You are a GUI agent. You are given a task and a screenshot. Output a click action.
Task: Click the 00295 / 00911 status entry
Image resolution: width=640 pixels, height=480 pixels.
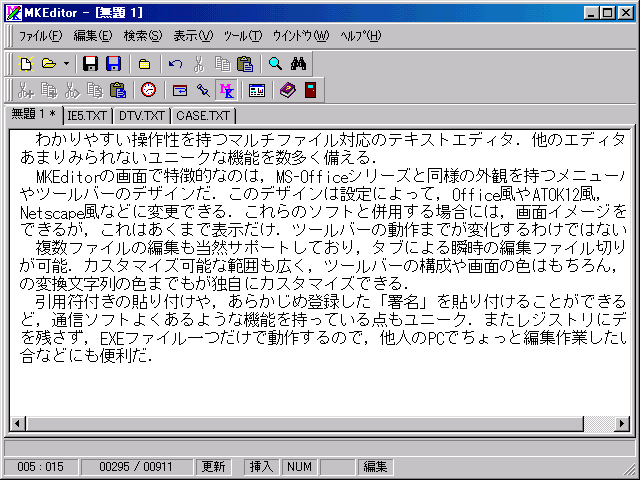(136, 467)
